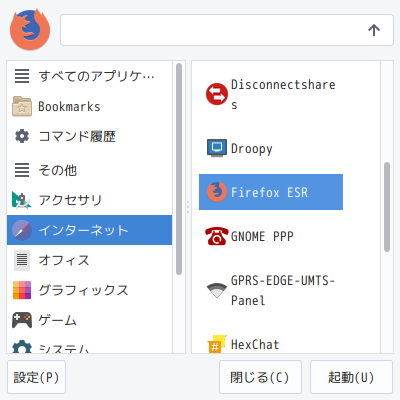The width and height of the screenshot is (400, 400).
Task: Select GNOME PPP application entry
Action: (x=271, y=236)
